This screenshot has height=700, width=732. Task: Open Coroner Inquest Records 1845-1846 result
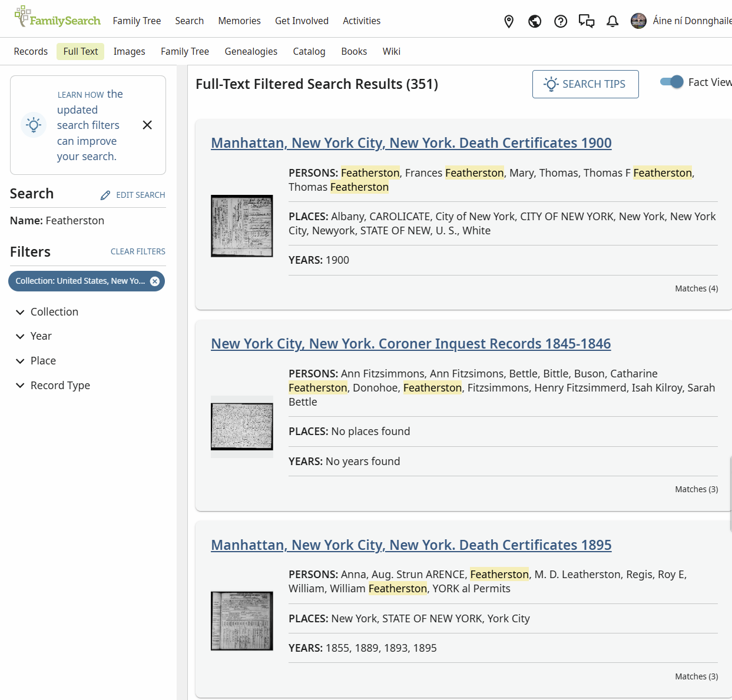point(411,344)
